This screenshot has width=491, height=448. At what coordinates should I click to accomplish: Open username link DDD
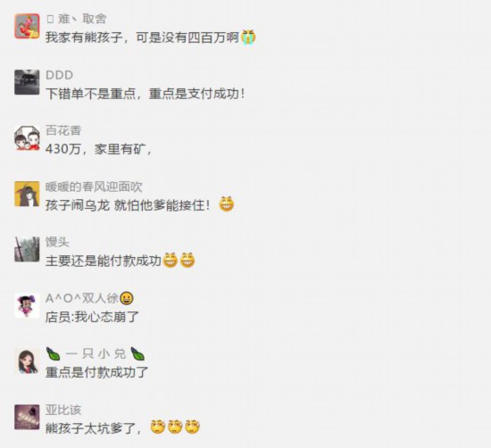(60, 75)
